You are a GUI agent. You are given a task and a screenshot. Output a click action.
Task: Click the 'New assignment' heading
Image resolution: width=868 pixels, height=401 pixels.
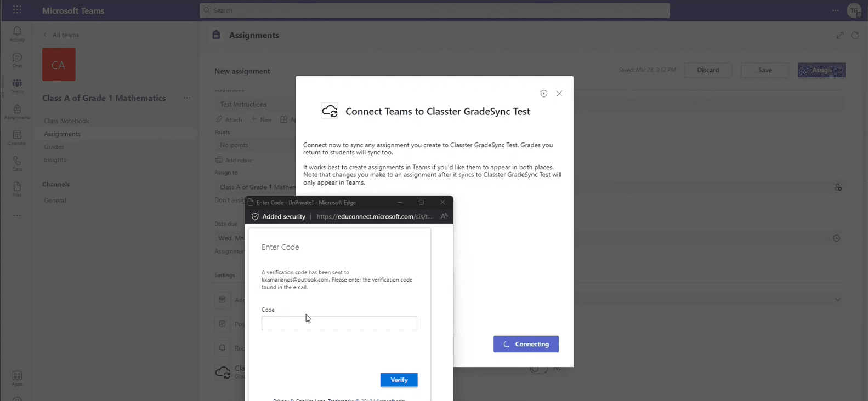coord(242,71)
